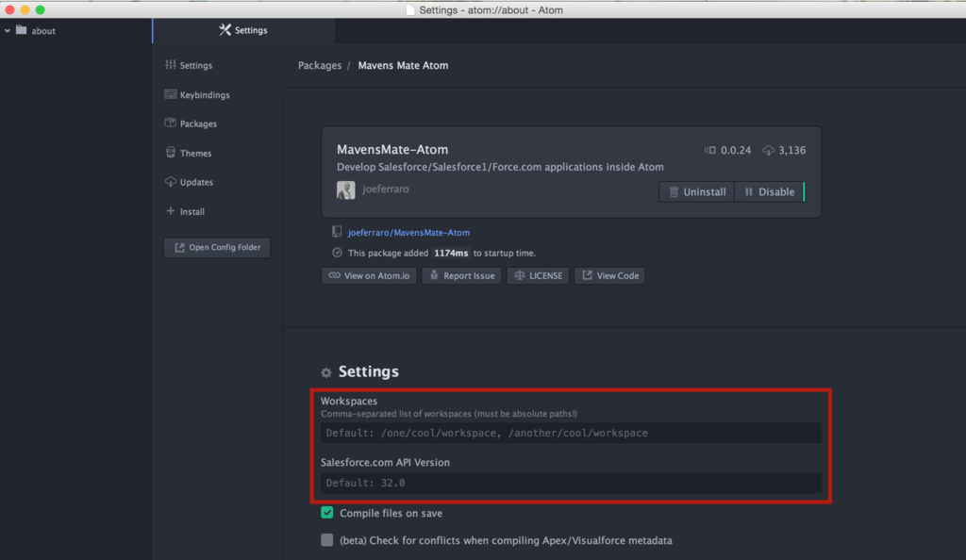The image size is (966, 560).
Task: Uncheck Compile files on save
Action: tap(327, 513)
